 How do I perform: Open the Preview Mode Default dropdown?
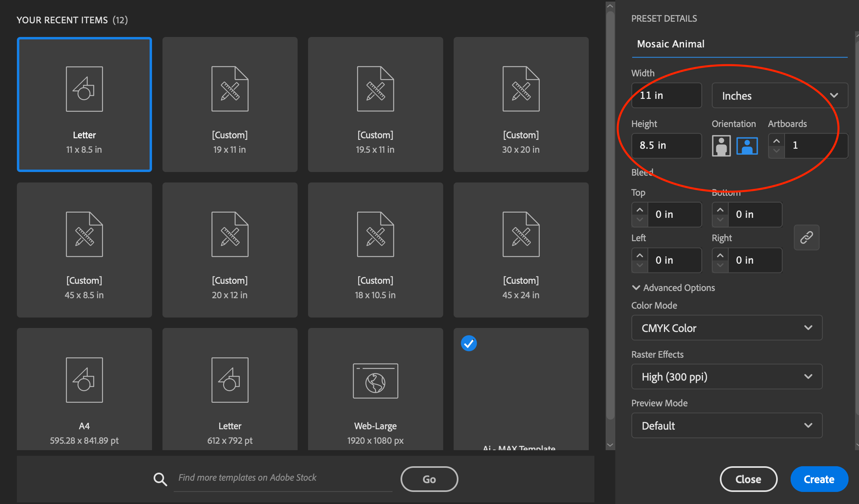click(726, 426)
